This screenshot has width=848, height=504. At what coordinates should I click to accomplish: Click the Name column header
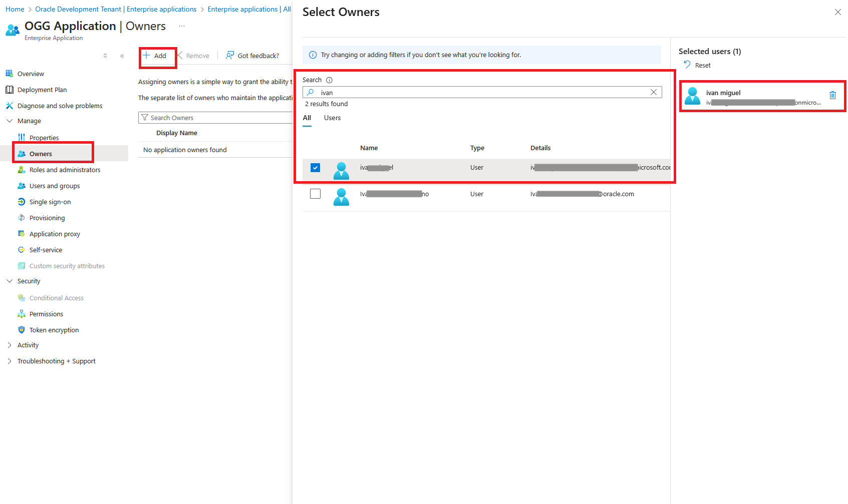tap(369, 148)
